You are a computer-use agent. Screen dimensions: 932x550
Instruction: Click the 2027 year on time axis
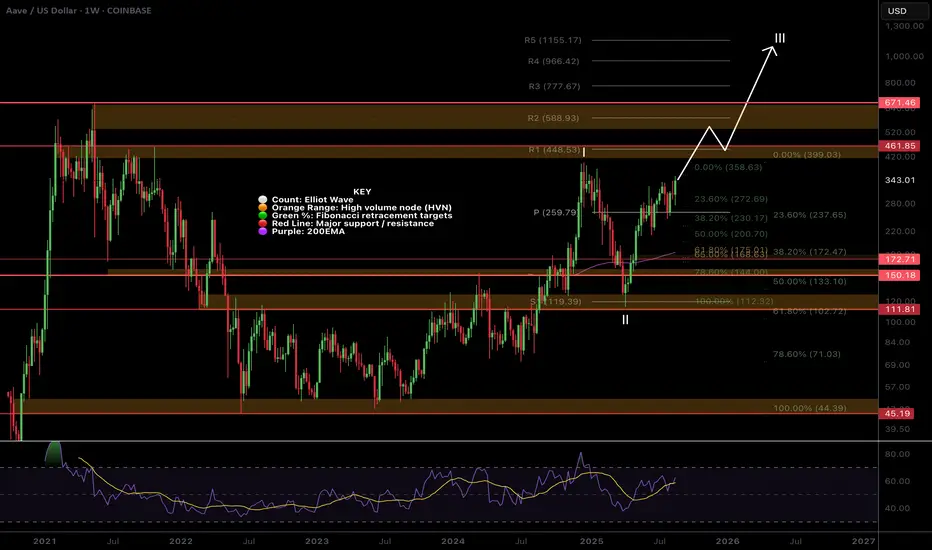(864, 541)
